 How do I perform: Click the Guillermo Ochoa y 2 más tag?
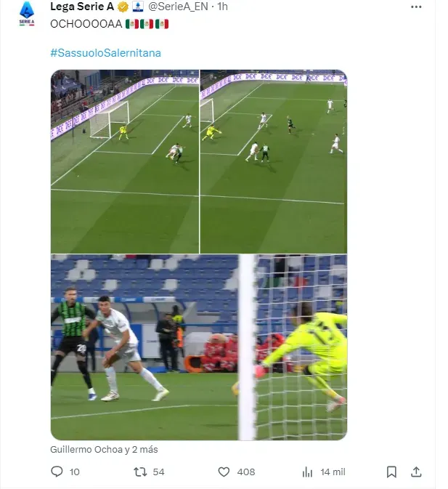point(104,449)
